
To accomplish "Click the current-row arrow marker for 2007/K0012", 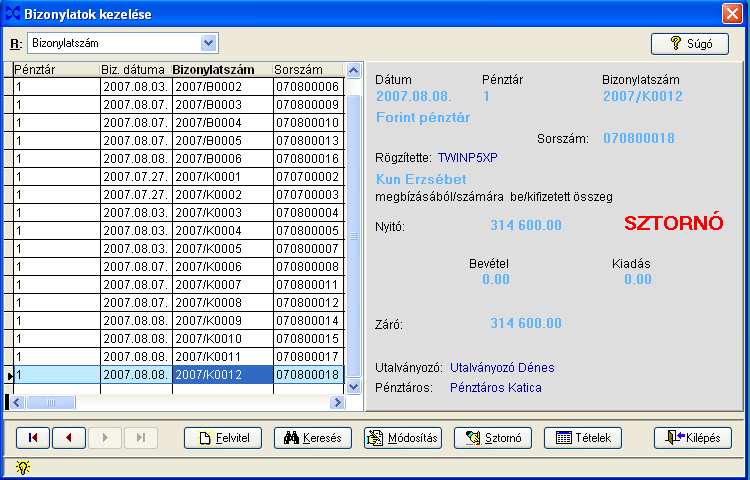I will [x=9, y=376].
